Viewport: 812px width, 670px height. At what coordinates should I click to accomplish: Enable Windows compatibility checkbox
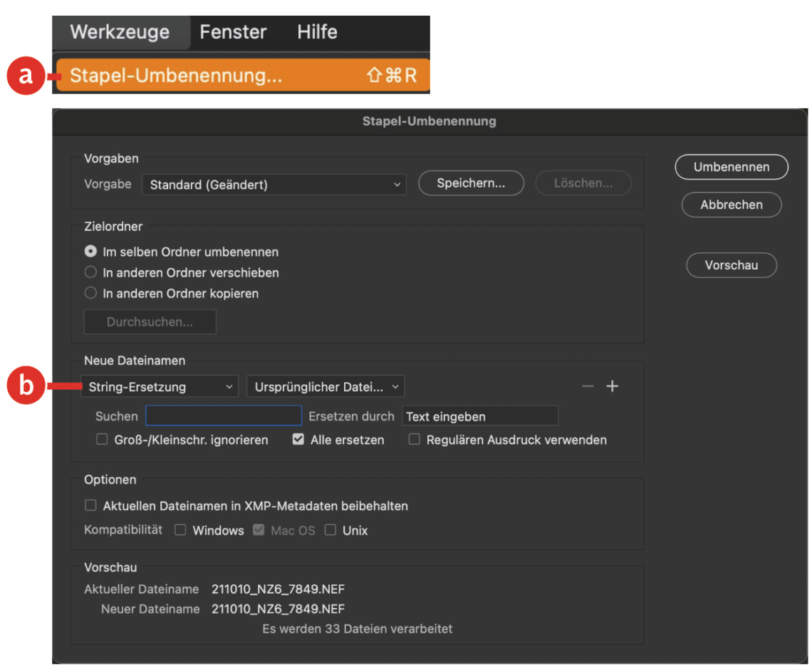(180, 530)
